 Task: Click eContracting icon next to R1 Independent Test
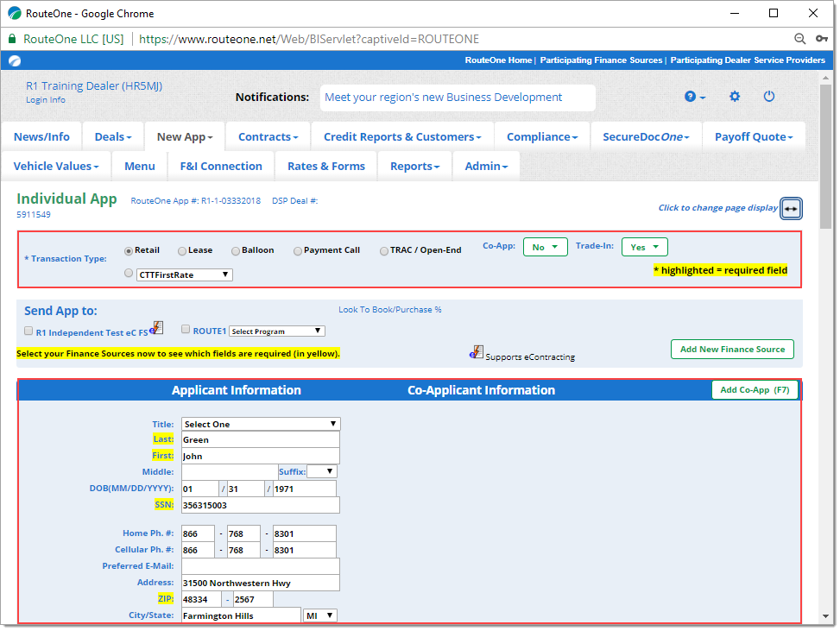point(156,327)
